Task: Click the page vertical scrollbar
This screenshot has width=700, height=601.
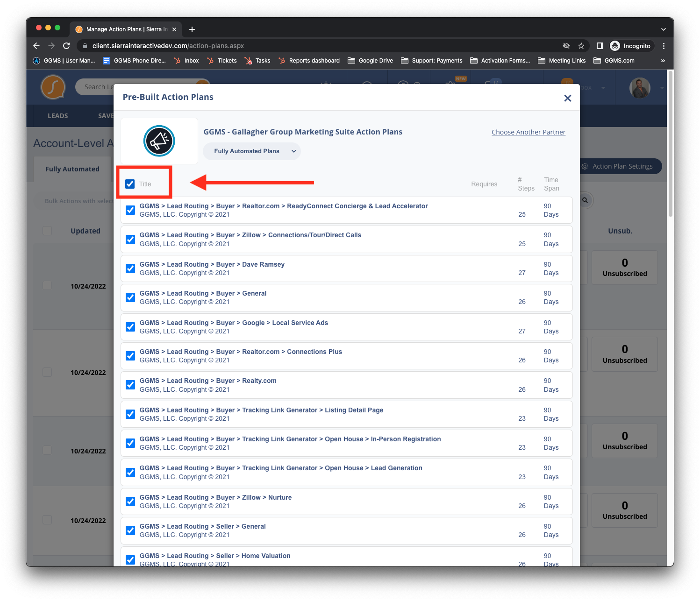Action: tap(671, 144)
